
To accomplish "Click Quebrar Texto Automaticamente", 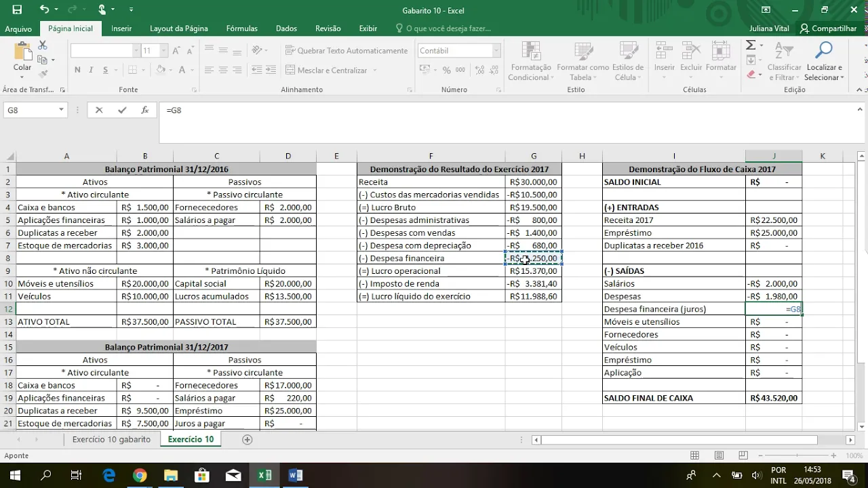I will coord(347,50).
